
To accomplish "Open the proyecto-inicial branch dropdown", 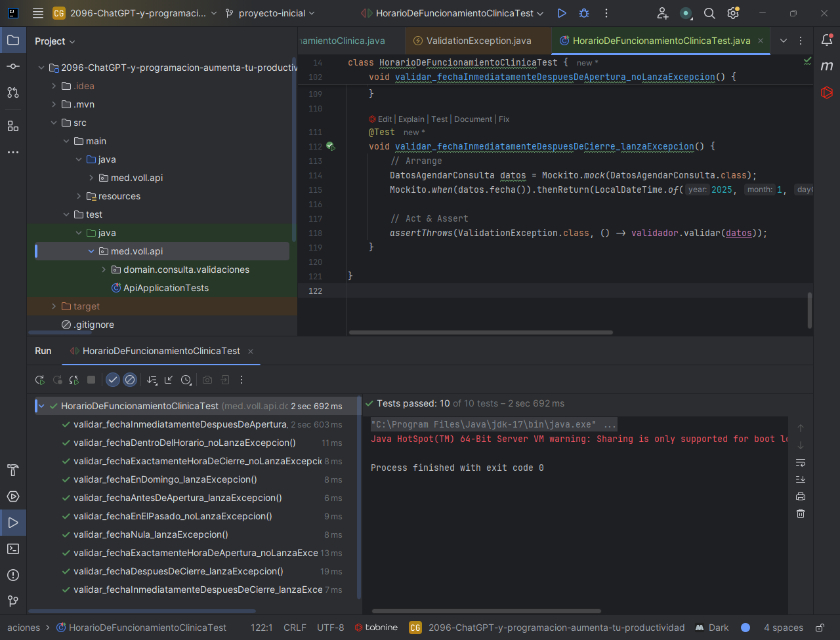I will [270, 13].
